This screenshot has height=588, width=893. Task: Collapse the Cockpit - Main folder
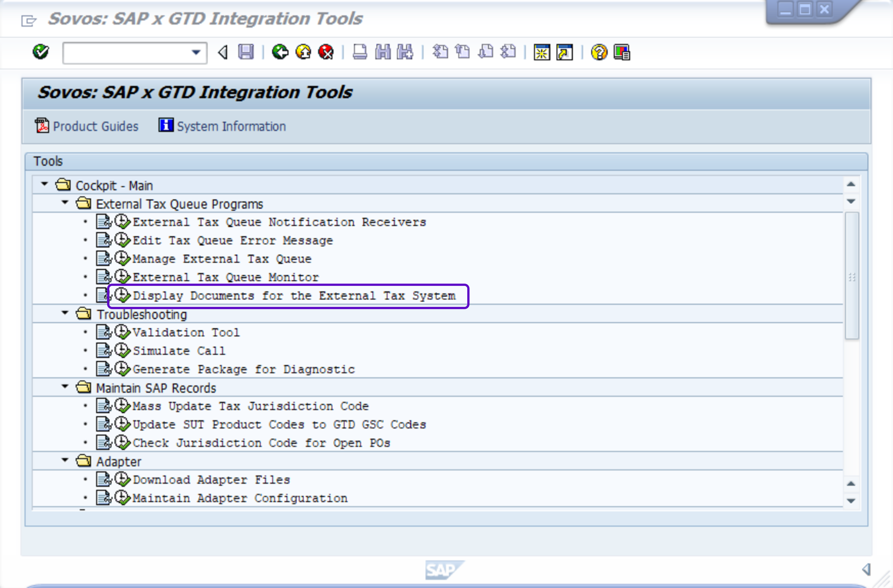tap(45, 184)
